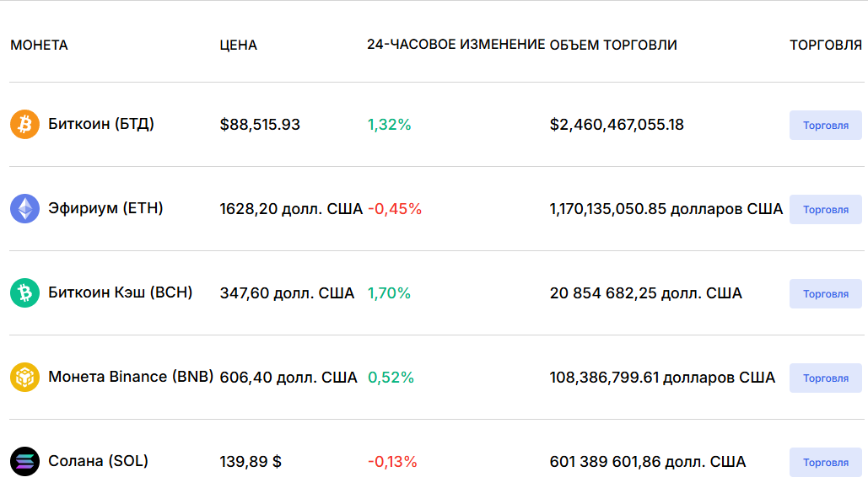Screen dimensions: 868x488
Task: Click the yellow Binance Coin icon
Action: [25, 377]
